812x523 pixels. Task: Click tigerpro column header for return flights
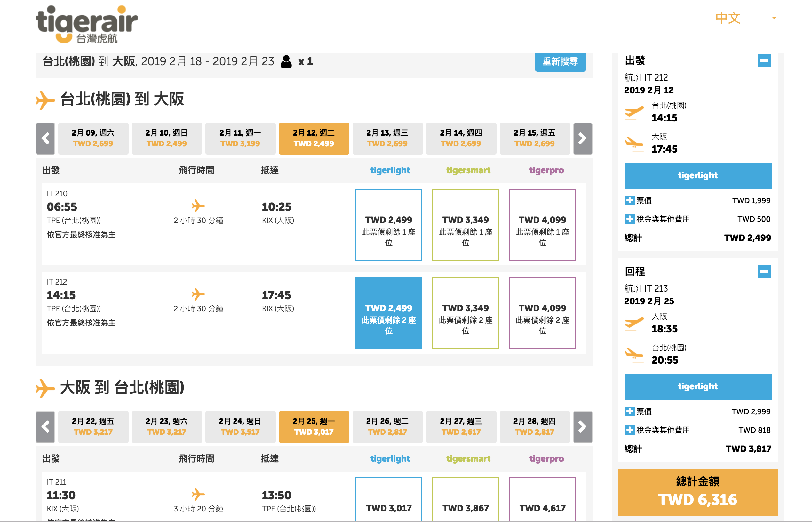546,458
